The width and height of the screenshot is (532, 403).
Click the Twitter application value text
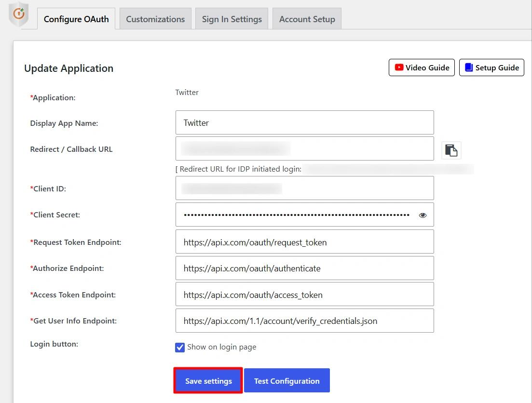click(187, 92)
